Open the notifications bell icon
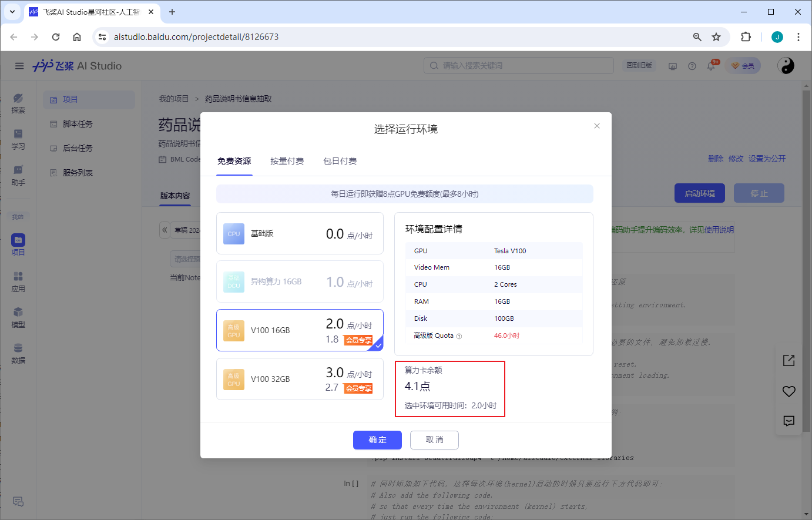This screenshot has height=520, width=812. tap(711, 66)
